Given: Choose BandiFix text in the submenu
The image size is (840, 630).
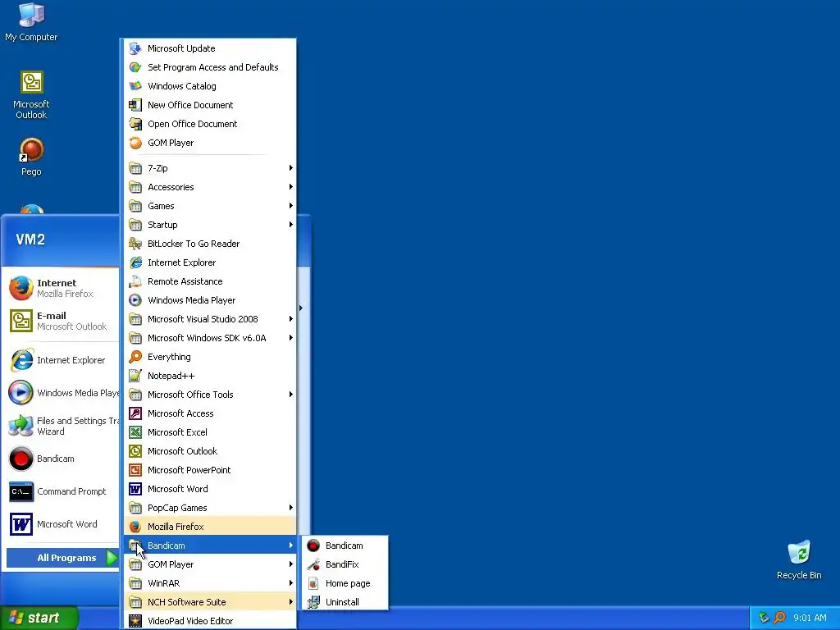Looking at the screenshot, I should (x=342, y=564).
